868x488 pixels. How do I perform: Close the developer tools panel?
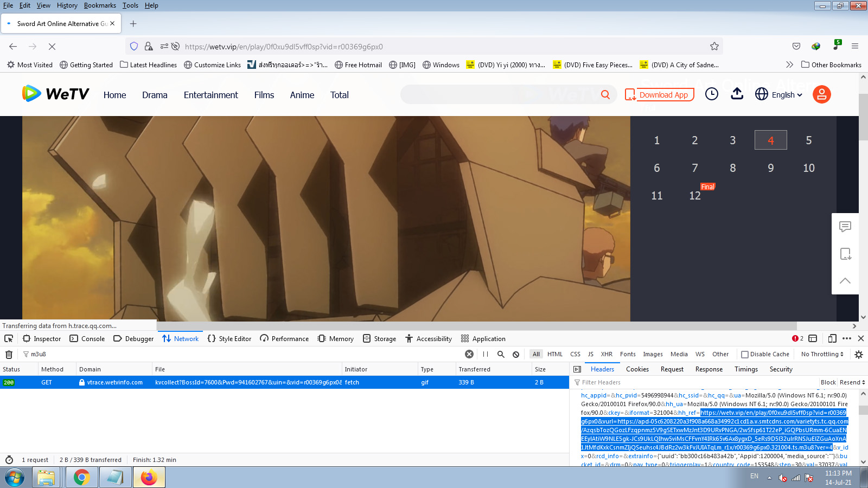[x=861, y=338]
